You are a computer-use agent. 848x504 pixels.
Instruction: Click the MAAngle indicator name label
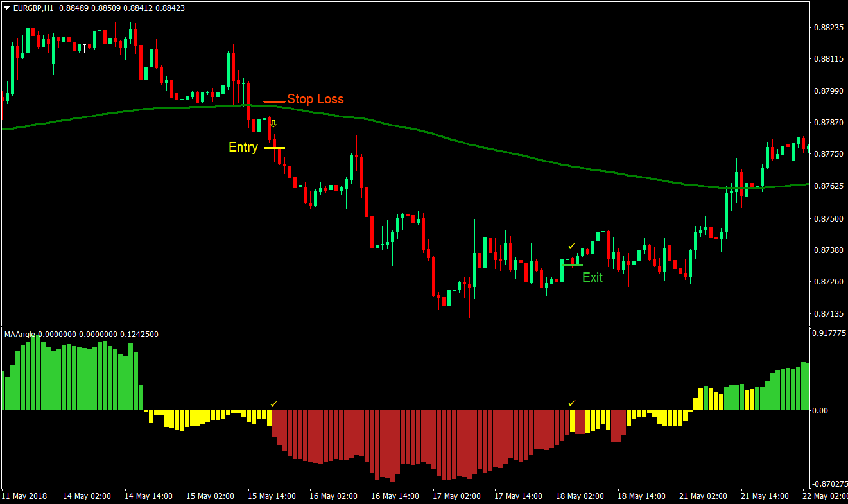point(21,335)
